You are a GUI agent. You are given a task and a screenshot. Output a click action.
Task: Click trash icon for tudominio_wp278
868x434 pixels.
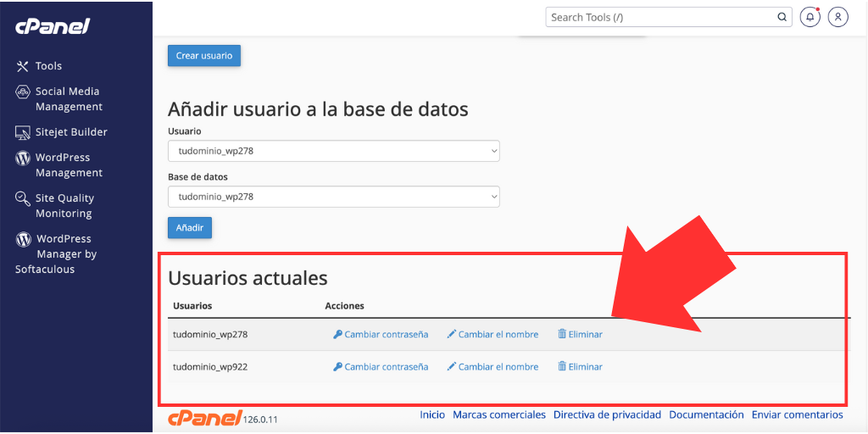pyautogui.click(x=562, y=334)
